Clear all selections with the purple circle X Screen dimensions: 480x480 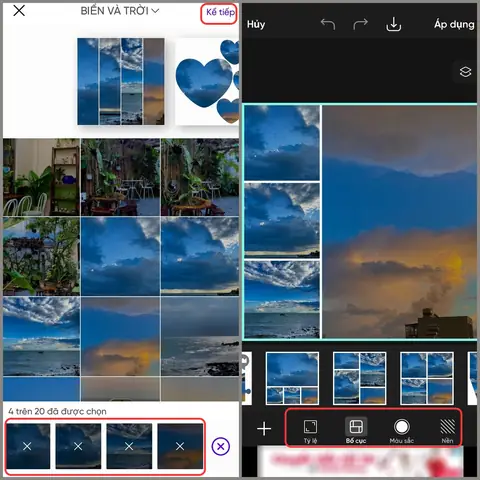pos(221,446)
